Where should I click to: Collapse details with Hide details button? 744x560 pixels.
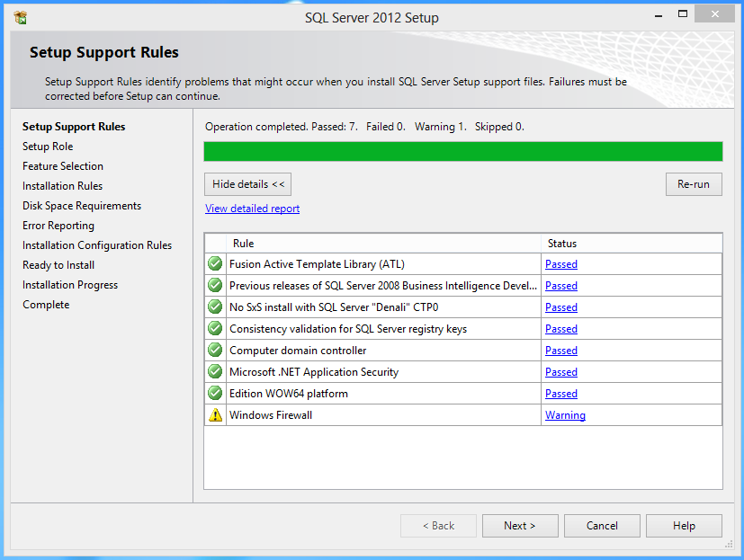click(247, 184)
